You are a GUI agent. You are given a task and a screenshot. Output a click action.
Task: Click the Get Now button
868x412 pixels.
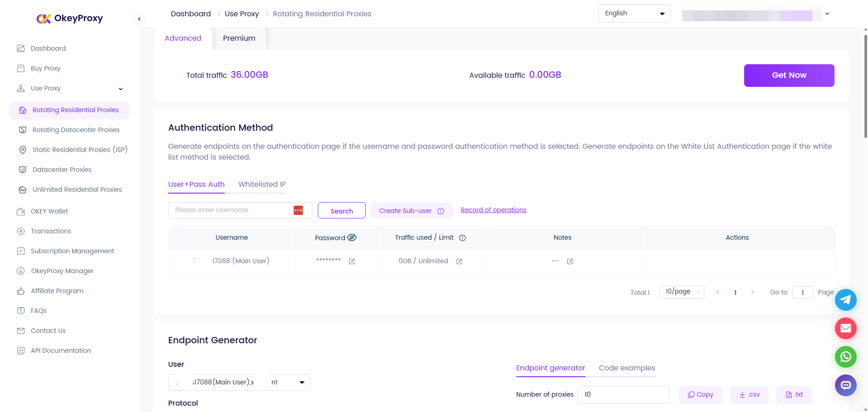click(x=789, y=75)
